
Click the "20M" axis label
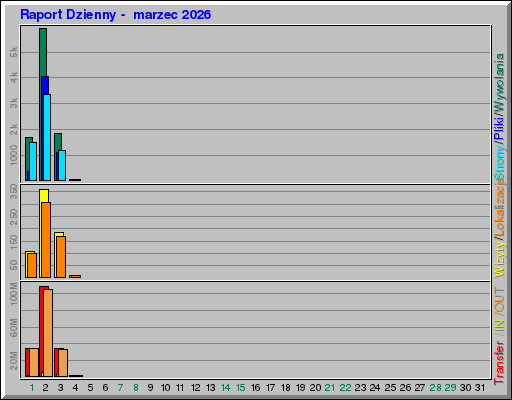[x=14, y=361]
